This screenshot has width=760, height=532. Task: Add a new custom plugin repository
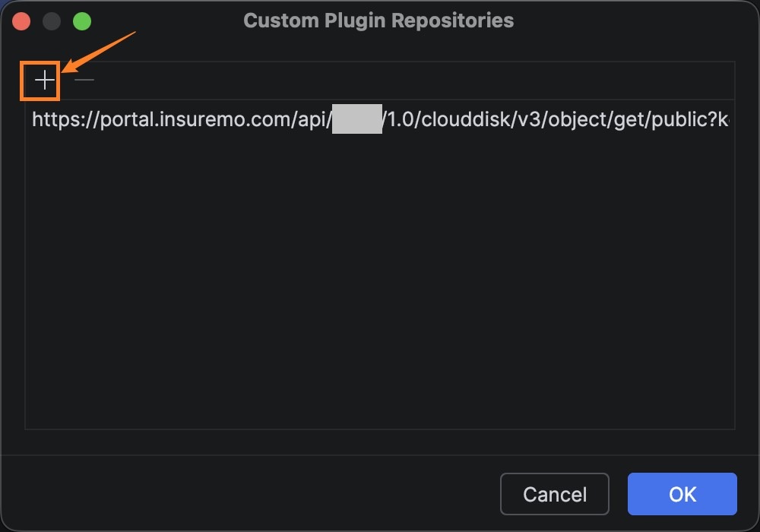(x=44, y=80)
